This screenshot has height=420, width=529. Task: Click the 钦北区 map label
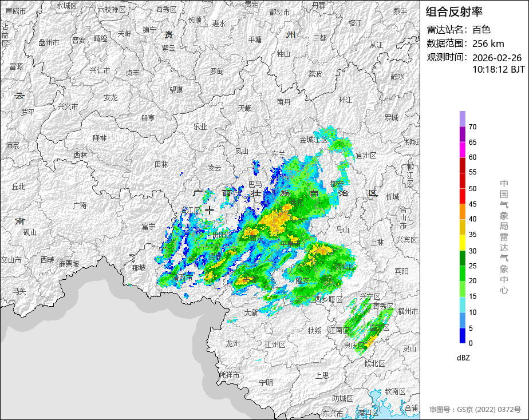click(375, 363)
